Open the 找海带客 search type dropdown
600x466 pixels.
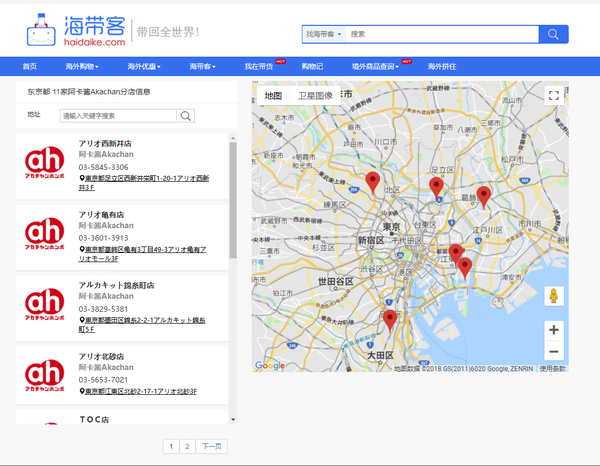click(x=323, y=34)
